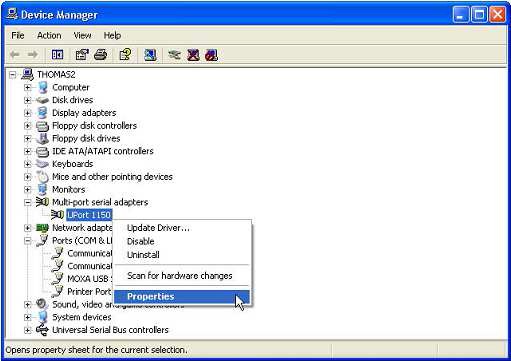
Task: Click the Sound, video and game controllers icon
Action: click(x=42, y=304)
